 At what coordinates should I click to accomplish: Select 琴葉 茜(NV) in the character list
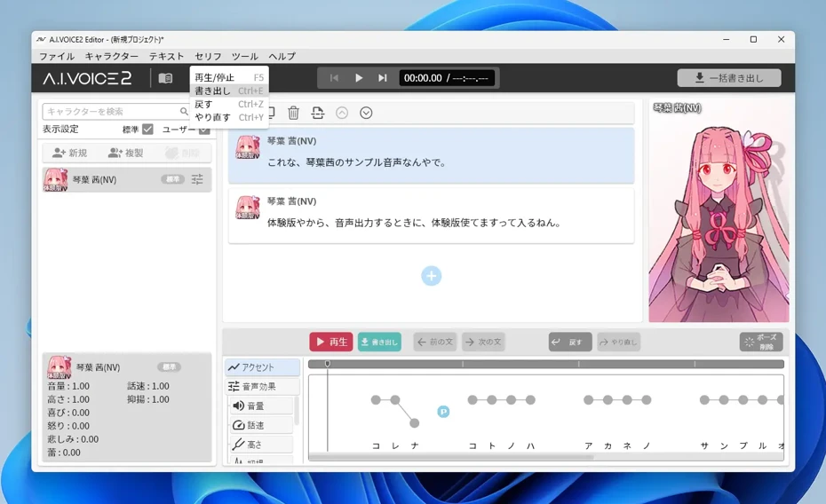[127, 179]
